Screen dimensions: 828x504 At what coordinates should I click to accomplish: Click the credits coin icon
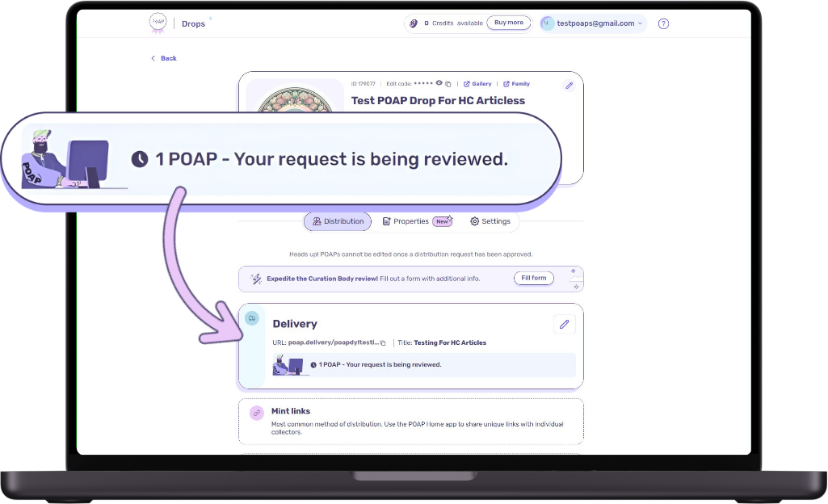413,23
